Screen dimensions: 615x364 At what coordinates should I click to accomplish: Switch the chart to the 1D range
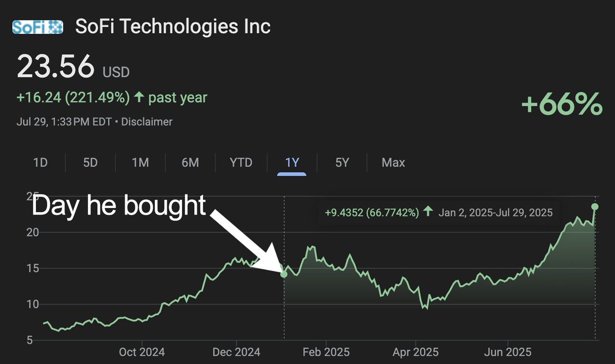tap(41, 163)
